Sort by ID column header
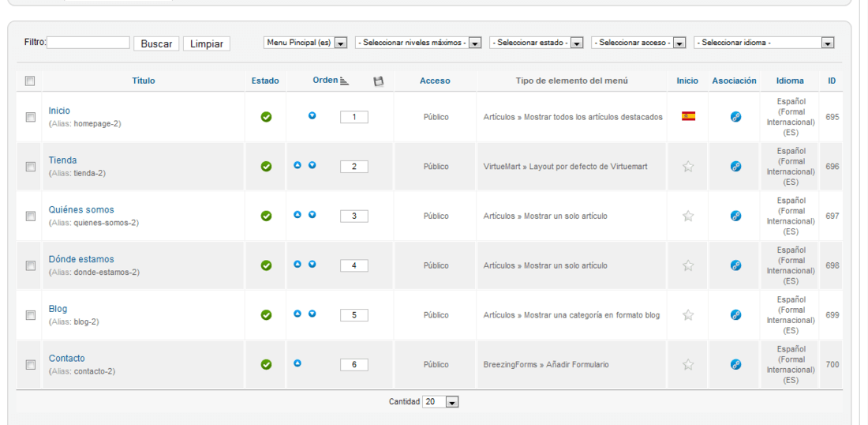The width and height of the screenshot is (868, 425). pos(832,81)
